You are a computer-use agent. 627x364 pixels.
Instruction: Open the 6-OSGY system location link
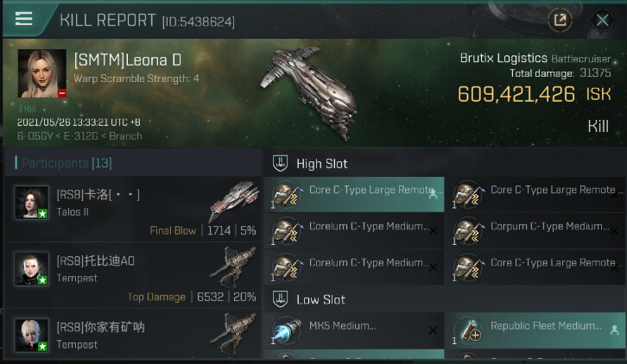coord(35,136)
